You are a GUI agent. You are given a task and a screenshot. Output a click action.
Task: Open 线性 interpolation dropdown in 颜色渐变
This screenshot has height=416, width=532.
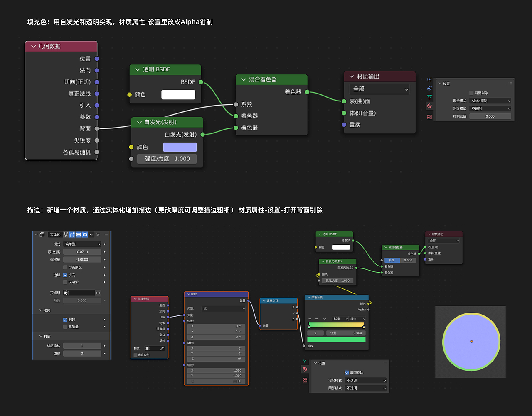click(x=357, y=319)
